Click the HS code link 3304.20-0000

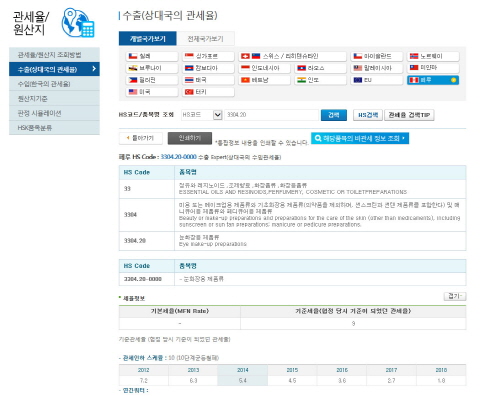point(179,157)
